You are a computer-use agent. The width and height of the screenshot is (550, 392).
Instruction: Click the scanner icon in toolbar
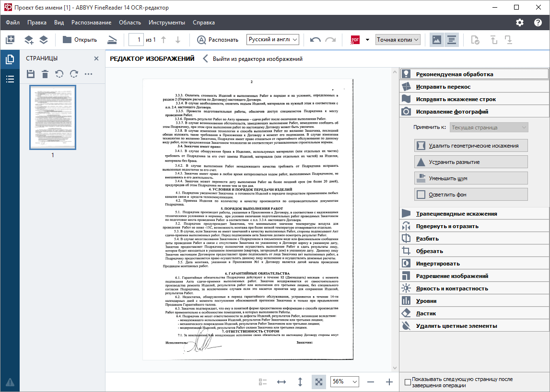click(x=112, y=40)
